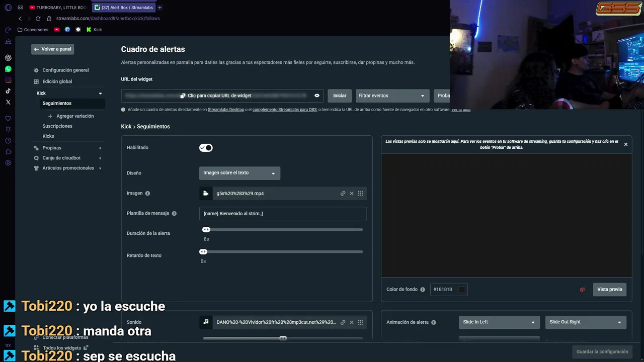The image size is (644, 362).
Task: Reveal the hidden widget URL with eye icon
Action: pyautogui.click(x=317, y=96)
